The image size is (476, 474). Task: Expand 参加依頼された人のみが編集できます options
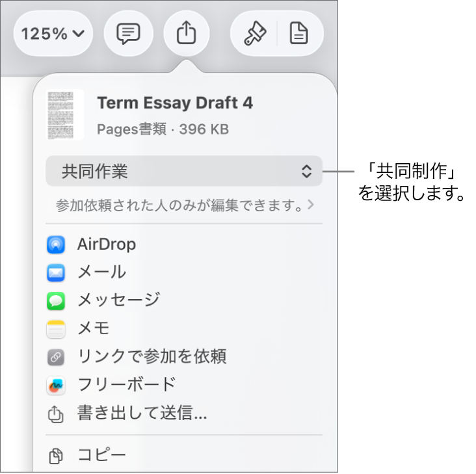[x=185, y=205]
